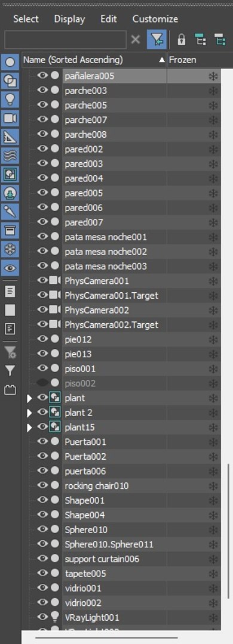Expand the plant 2 group
This screenshot has width=233, height=644.
click(x=29, y=413)
